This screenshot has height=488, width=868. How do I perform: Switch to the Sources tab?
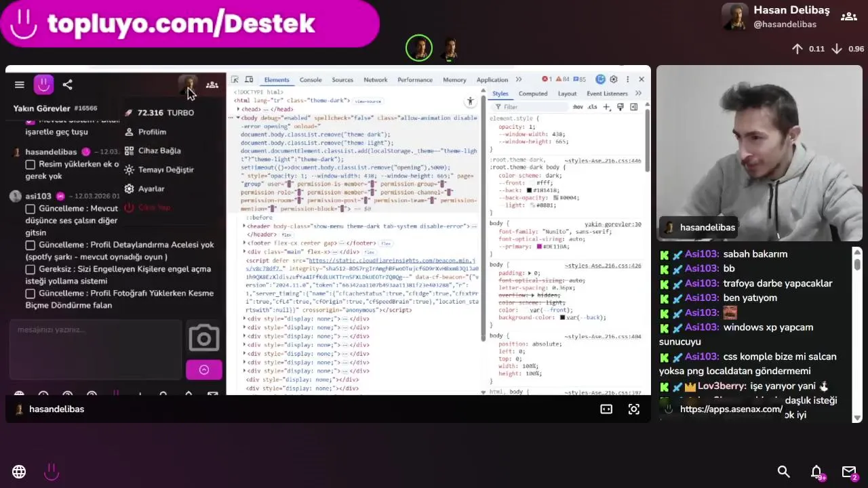pyautogui.click(x=342, y=80)
